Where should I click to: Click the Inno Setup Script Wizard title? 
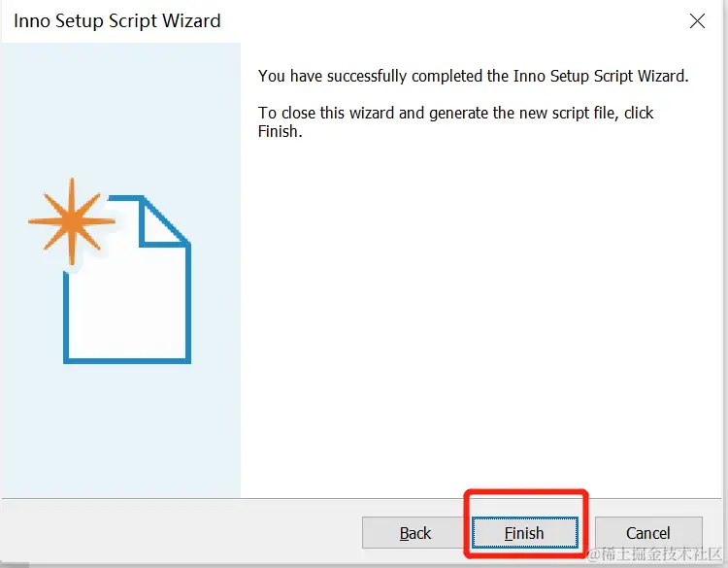(x=117, y=21)
